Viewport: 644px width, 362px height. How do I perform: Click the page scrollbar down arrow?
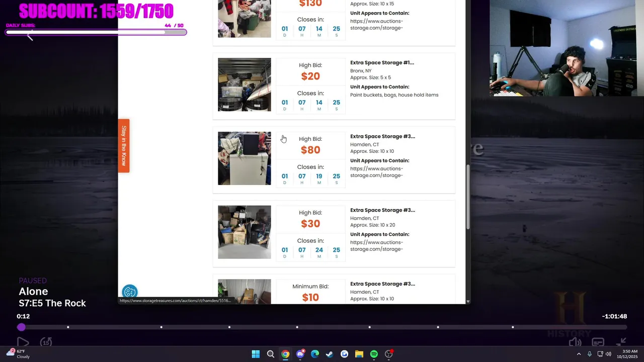(468, 301)
